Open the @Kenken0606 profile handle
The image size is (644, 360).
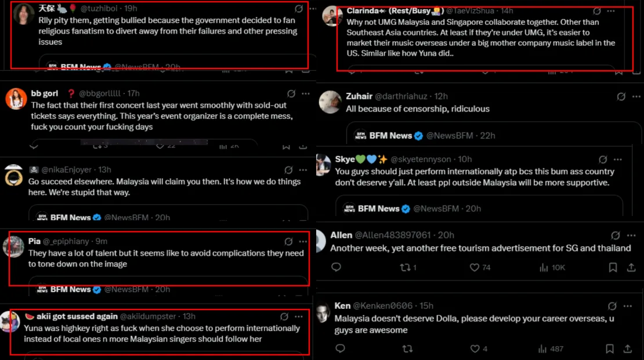[383, 306]
